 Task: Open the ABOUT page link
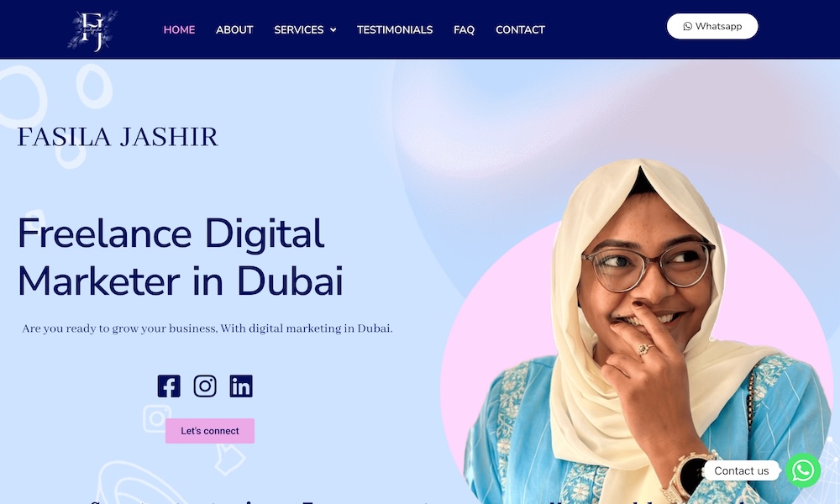pos(234,30)
